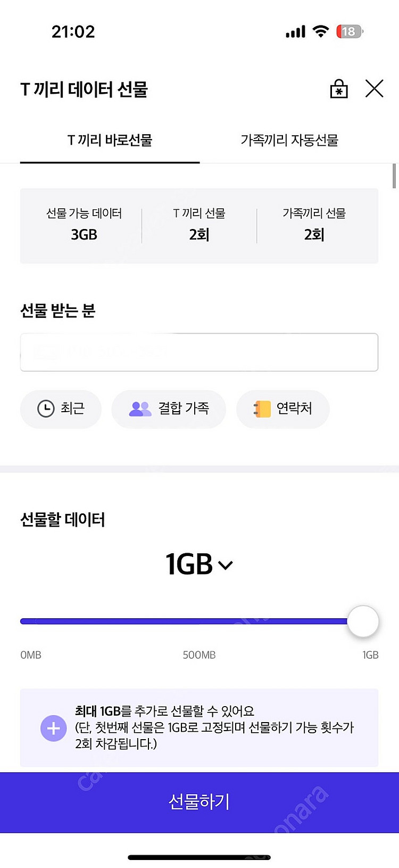
Task: Click the data slider handle
Action: tap(363, 621)
